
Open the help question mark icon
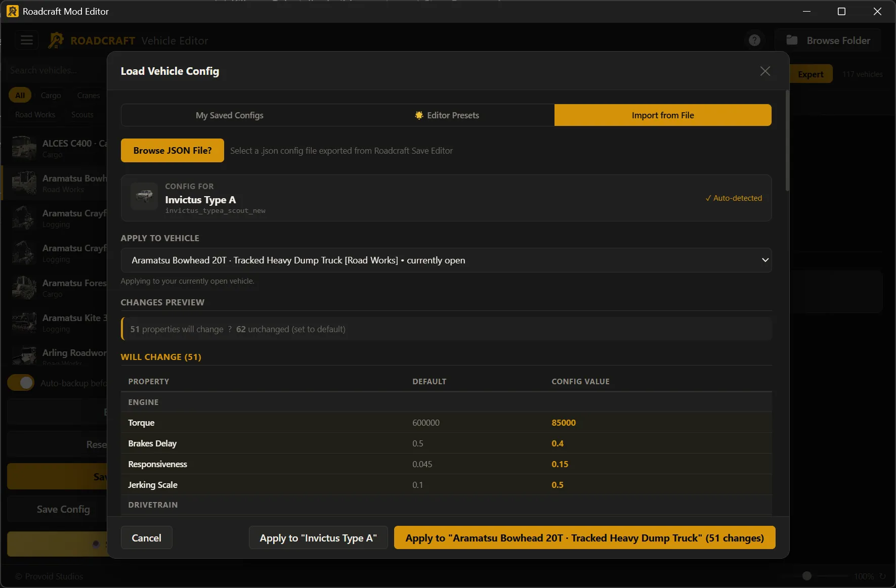pos(754,40)
